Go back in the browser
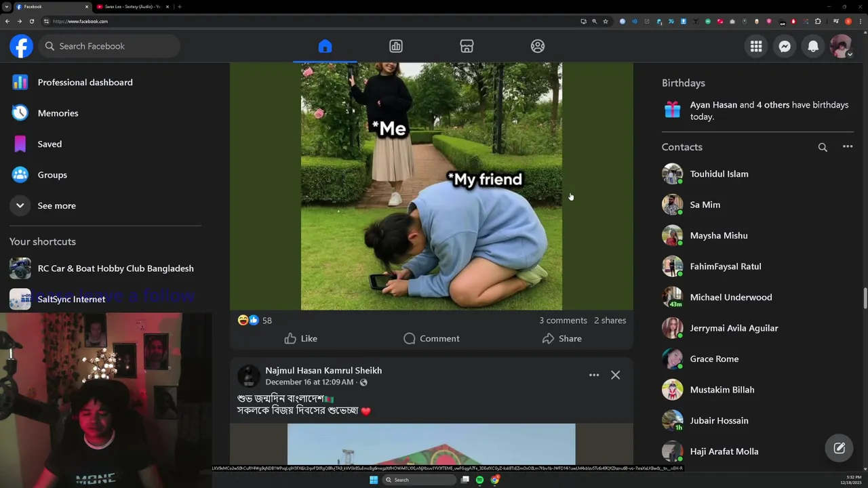This screenshot has height=488, width=868. pos(7,21)
